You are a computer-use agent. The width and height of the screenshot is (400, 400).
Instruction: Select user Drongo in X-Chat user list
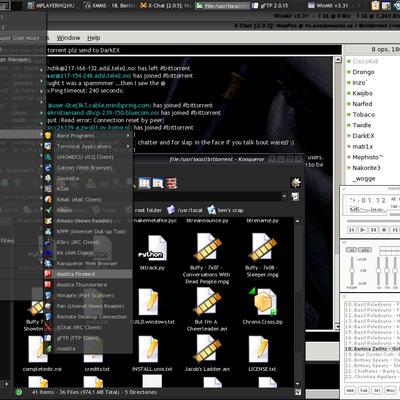tap(363, 72)
